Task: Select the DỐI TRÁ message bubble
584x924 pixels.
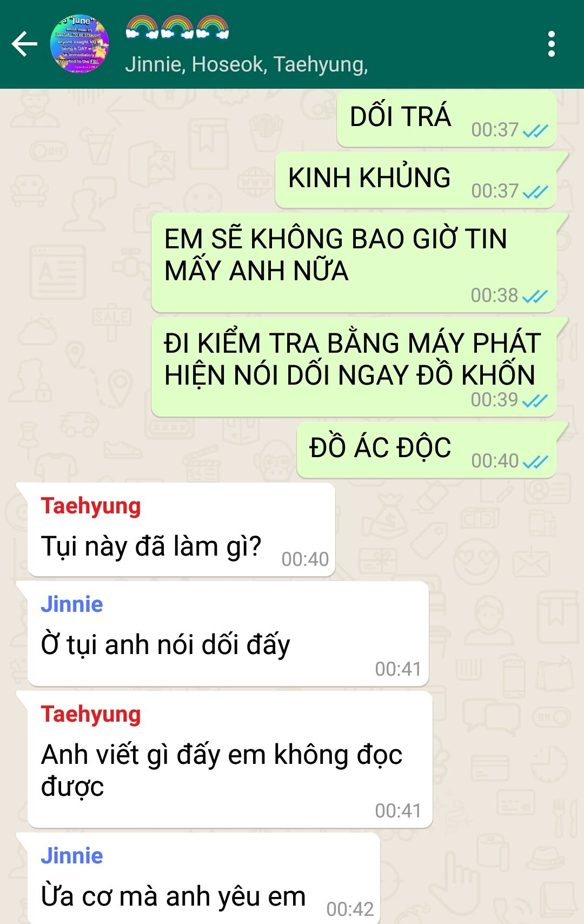Action: [x=447, y=119]
